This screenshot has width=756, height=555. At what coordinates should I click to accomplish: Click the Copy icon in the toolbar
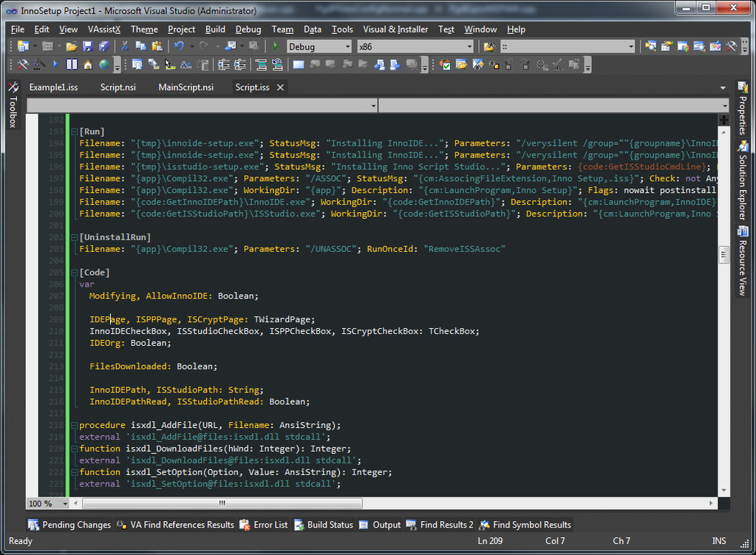(141, 47)
